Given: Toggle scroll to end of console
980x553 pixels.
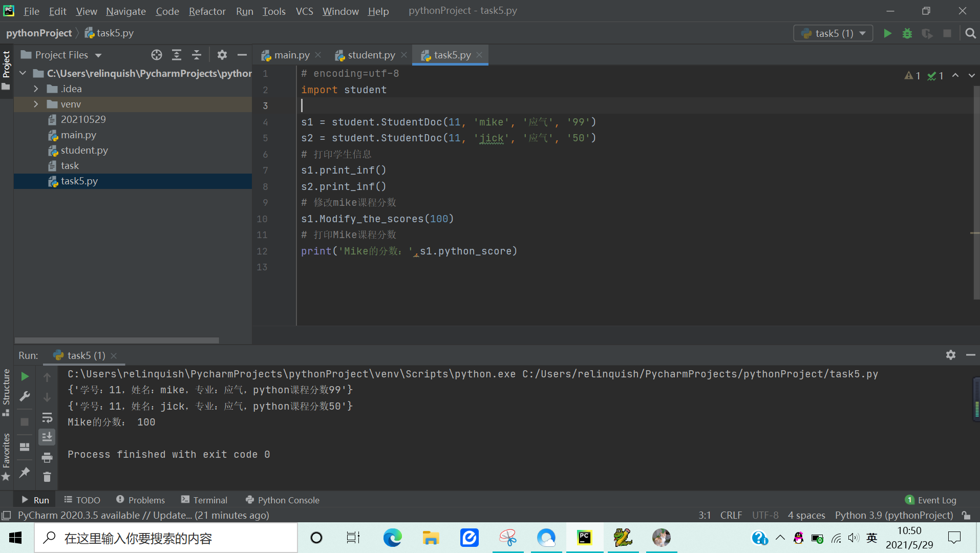Looking at the screenshot, I should [47, 437].
